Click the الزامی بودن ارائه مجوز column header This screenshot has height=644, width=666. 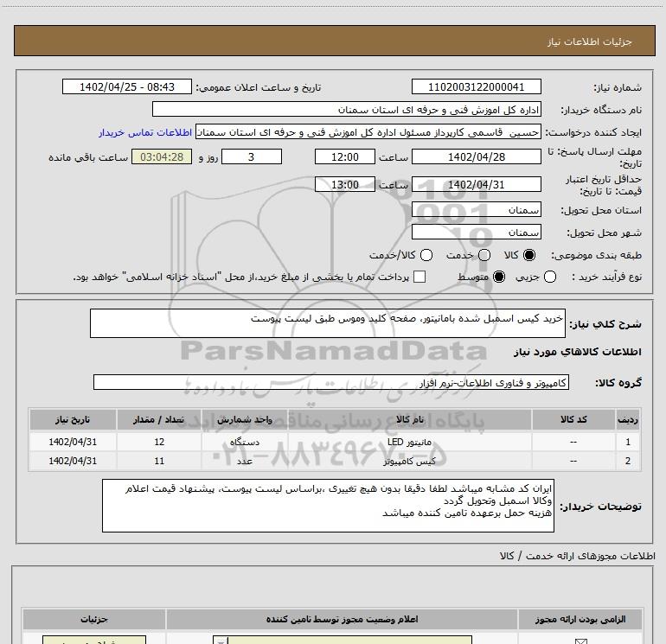(580, 620)
